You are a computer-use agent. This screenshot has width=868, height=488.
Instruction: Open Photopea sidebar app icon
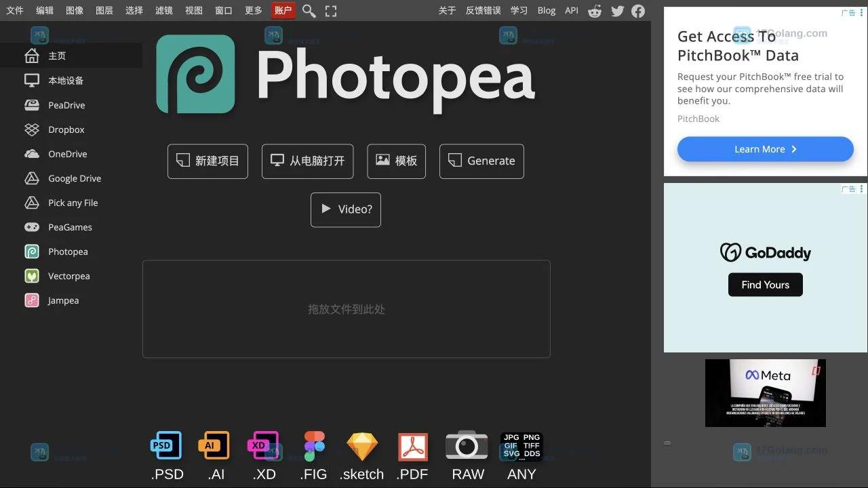point(32,251)
